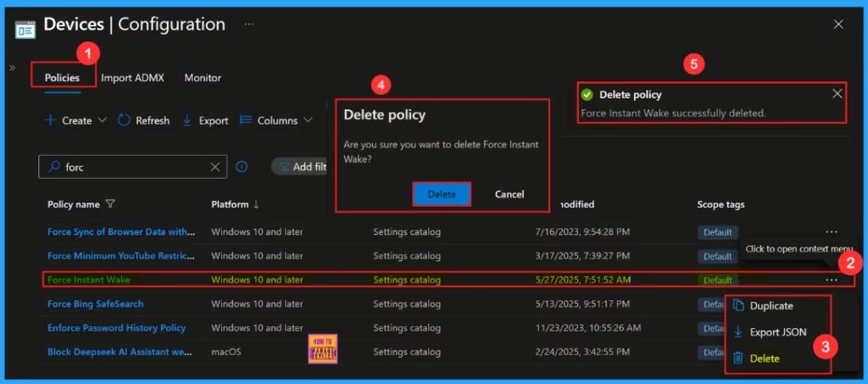Screen dimensions: 868x384
Task: Open Force Sync of Browser Data policy
Action: point(121,231)
